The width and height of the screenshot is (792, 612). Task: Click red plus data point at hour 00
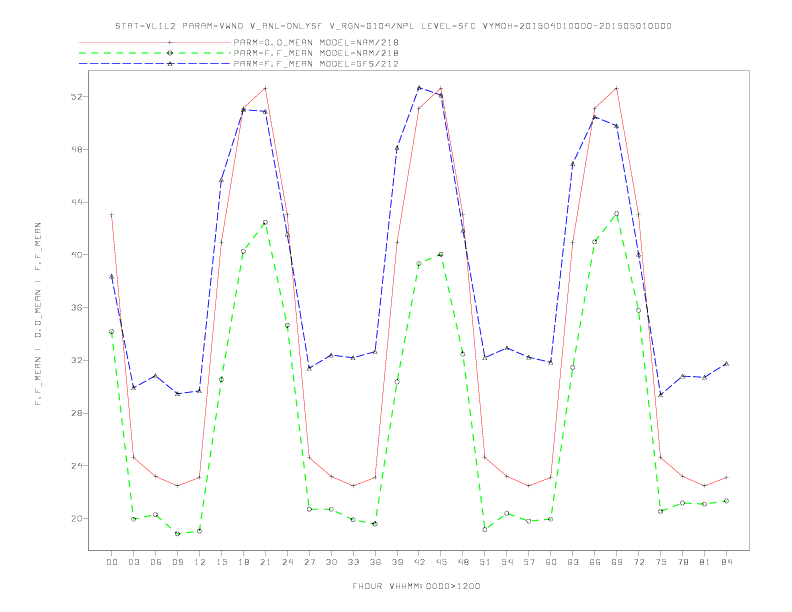click(x=112, y=215)
